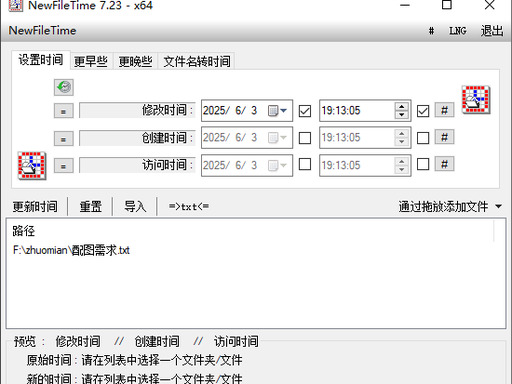Click up spinner of 创建时间 time field

point(402,134)
